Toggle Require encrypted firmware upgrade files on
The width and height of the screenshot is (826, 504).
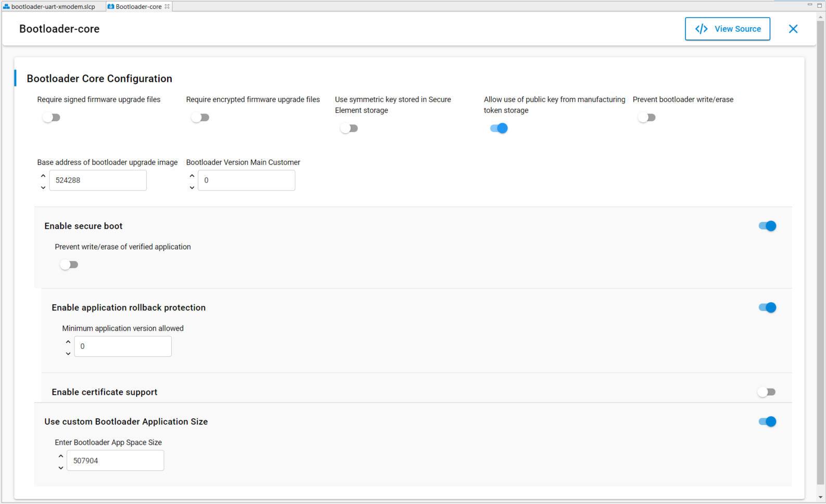pyautogui.click(x=200, y=118)
